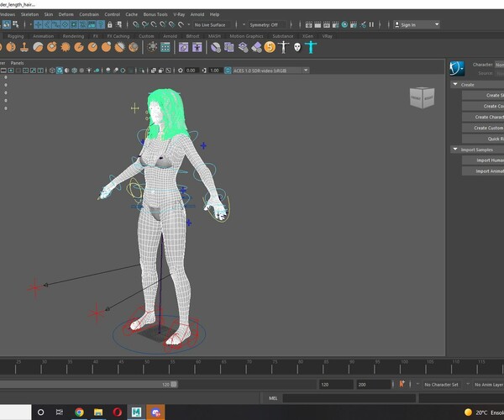
Task: Click the teal circular IPR render icon
Action: click(x=344, y=24)
